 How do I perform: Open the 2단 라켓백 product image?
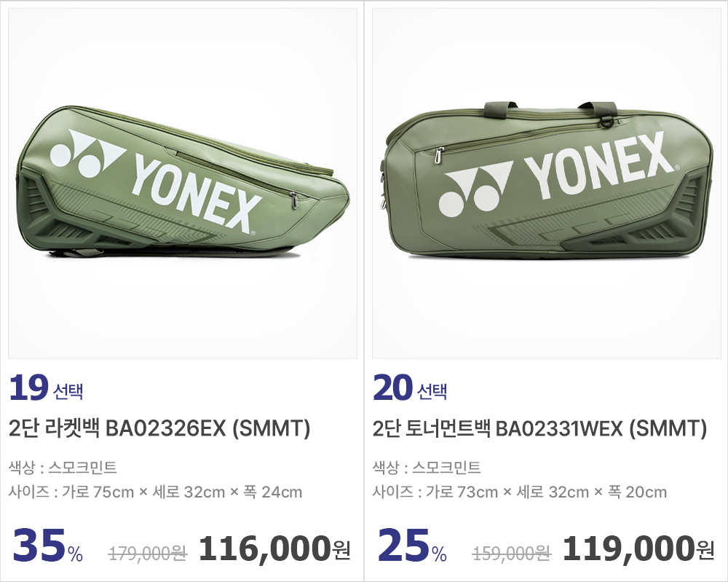182,183
